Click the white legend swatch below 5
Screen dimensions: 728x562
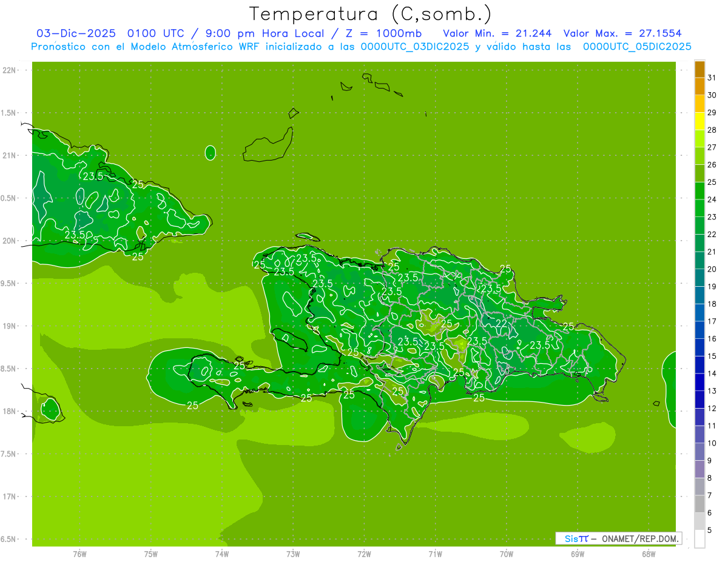699,539
